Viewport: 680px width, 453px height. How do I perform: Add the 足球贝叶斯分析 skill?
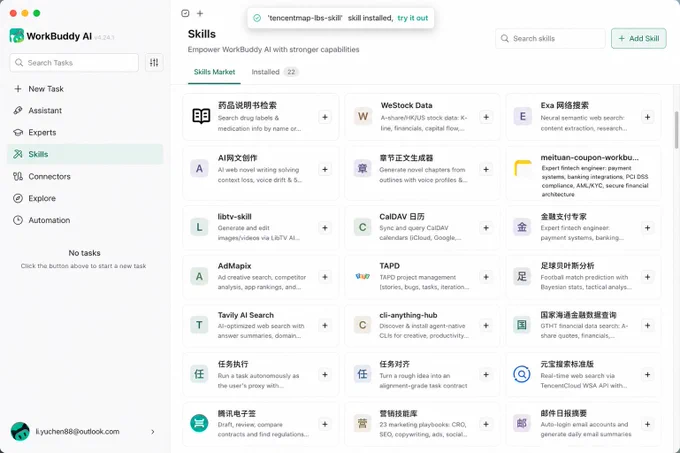point(647,277)
